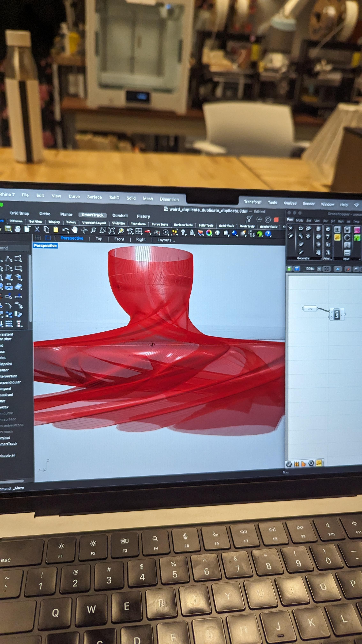The width and height of the screenshot is (362, 644).
Task: Click the blue question mark Help icon
Action: [x=268, y=234]
